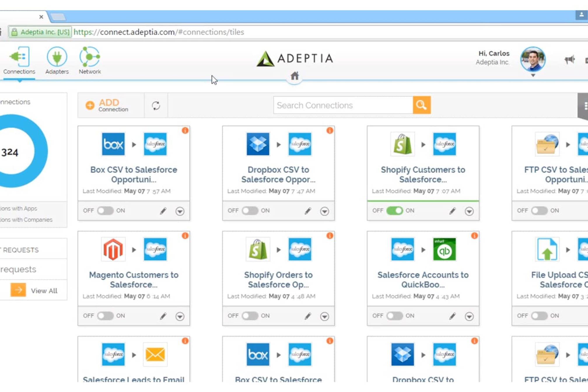Click the ADD Connection button
This screenshot has height=392, width=588.
(107, 105)
